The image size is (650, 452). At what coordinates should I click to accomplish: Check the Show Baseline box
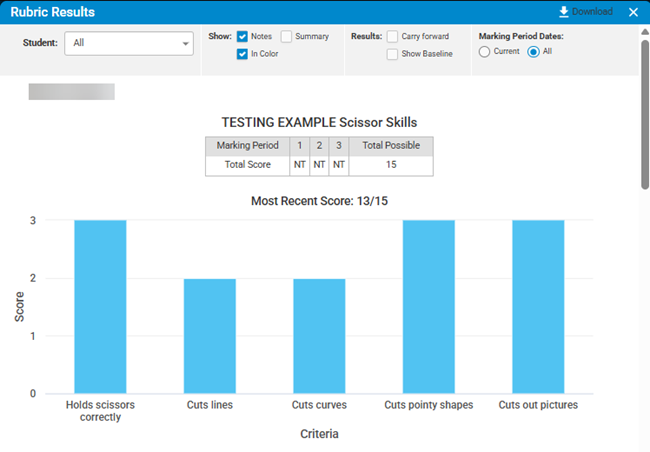coord(393,54)
